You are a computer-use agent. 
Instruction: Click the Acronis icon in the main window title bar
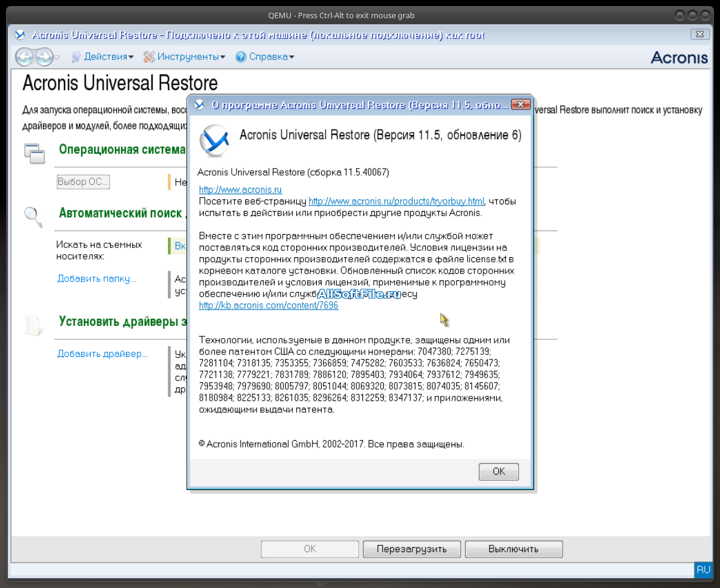point(19,35)
